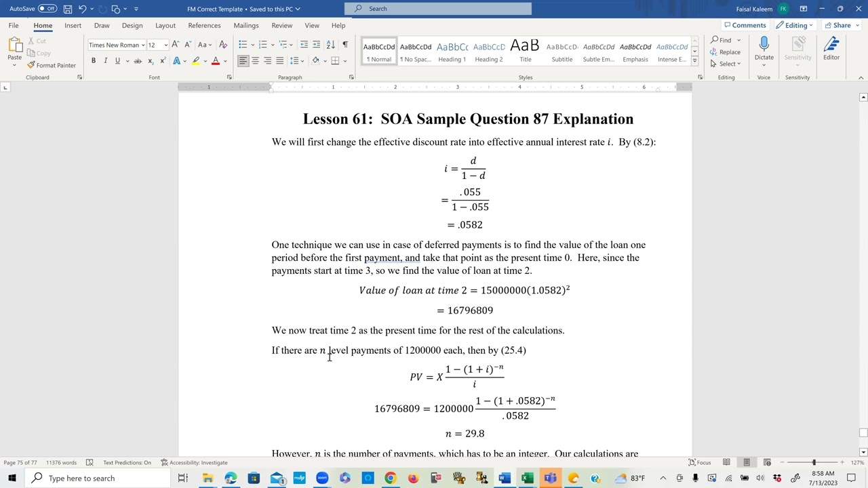Open the References tab
Viewport: 868px width, 488px height.
[x=204, y=25]
